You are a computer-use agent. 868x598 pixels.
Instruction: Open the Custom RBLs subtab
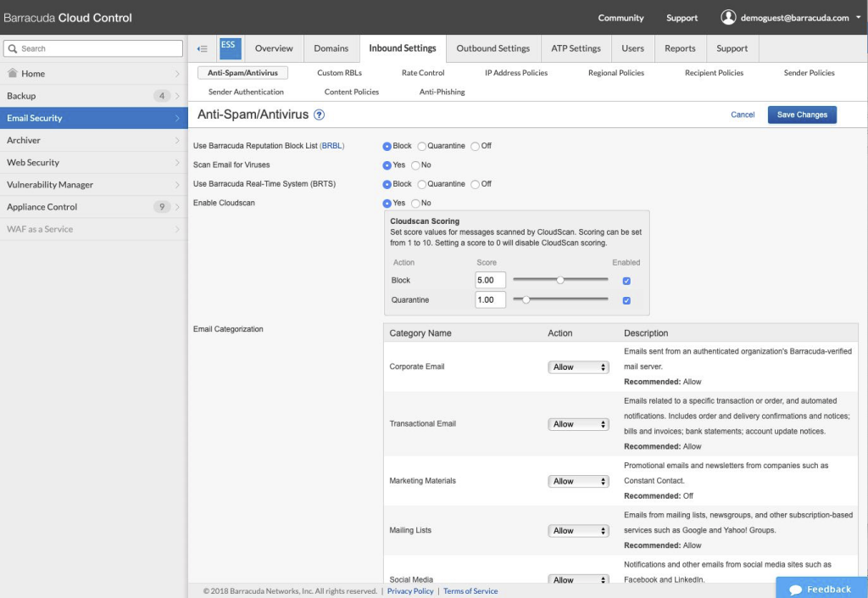[339, 73]
